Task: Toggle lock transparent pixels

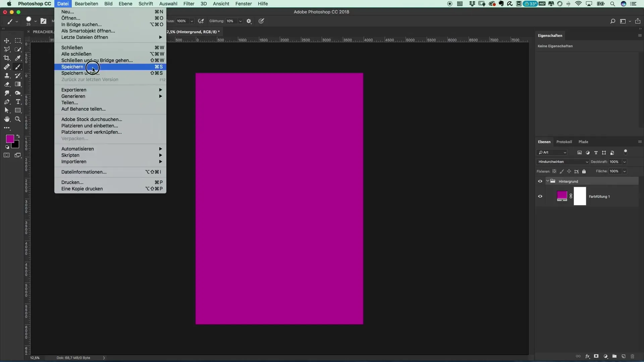Action: coord(554,171)
